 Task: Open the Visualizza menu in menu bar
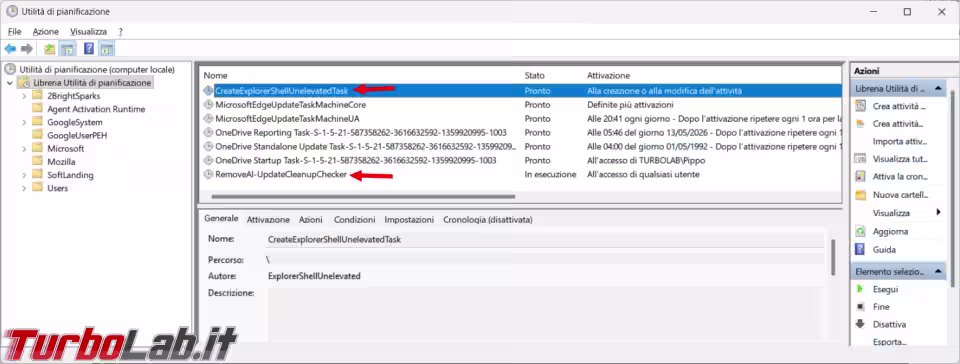(88, 31)
